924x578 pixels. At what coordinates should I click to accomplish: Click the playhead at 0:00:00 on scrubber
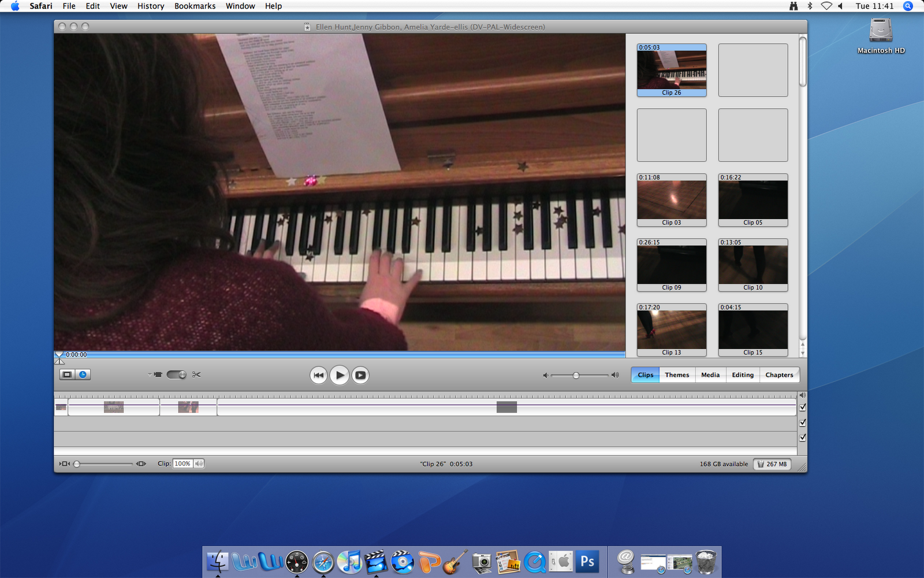tap(59, 355)
